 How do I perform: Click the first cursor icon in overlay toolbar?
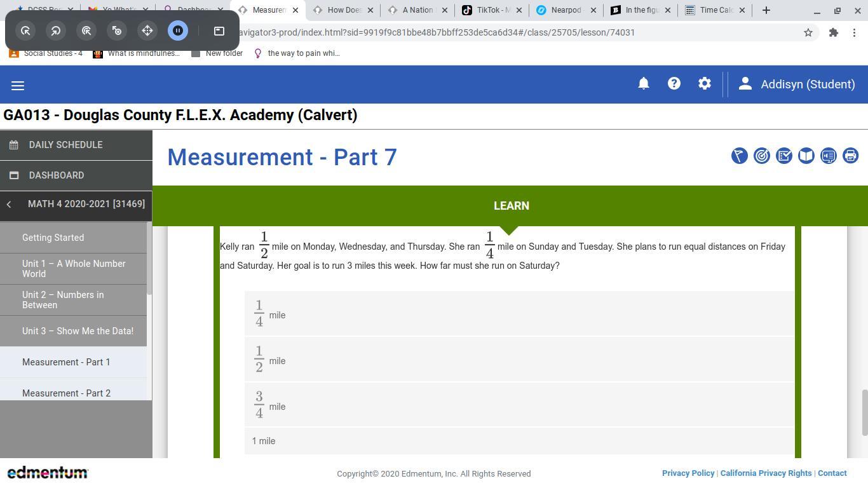tap(25, 30)
